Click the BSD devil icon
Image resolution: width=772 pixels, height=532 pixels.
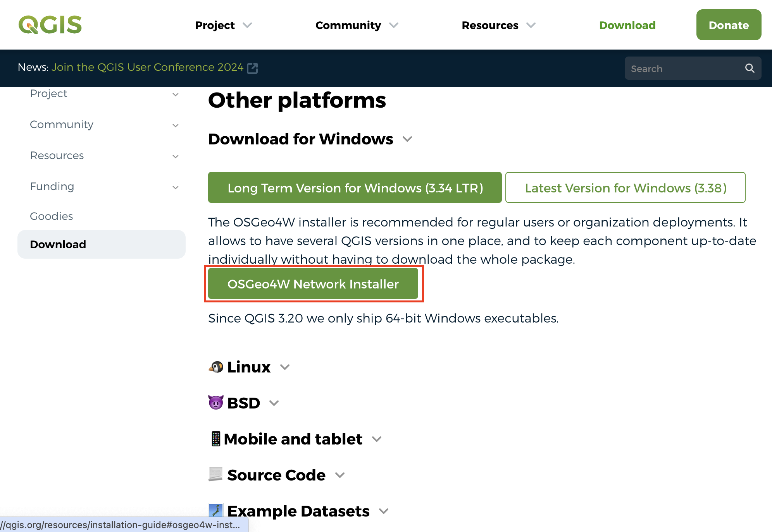216,403
